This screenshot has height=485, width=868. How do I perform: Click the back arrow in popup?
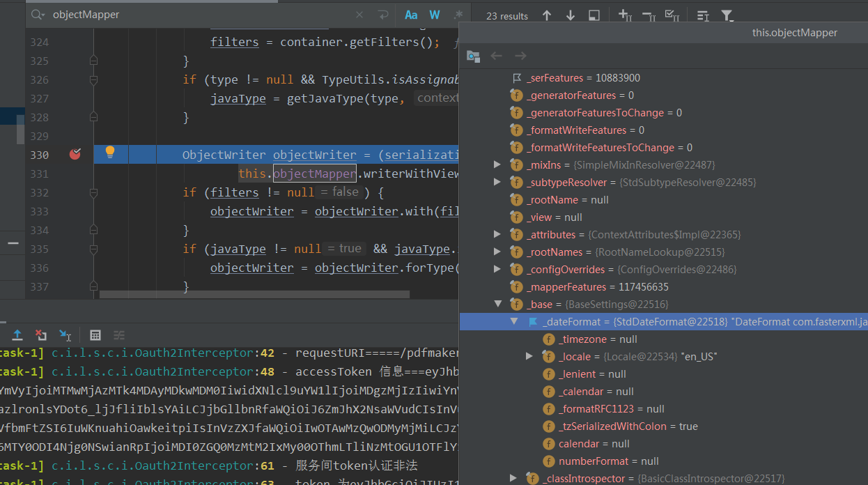tap(497, 56)
